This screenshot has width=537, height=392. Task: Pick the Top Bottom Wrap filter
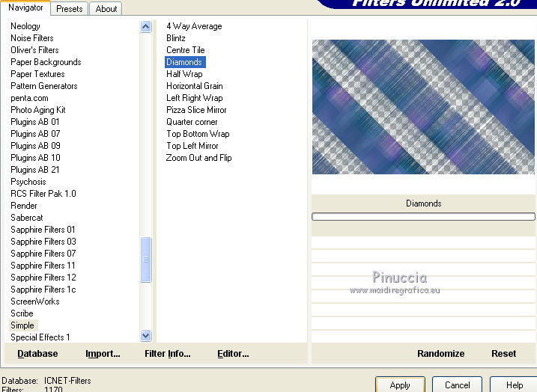pyautogui.click(x=198, y=134)
